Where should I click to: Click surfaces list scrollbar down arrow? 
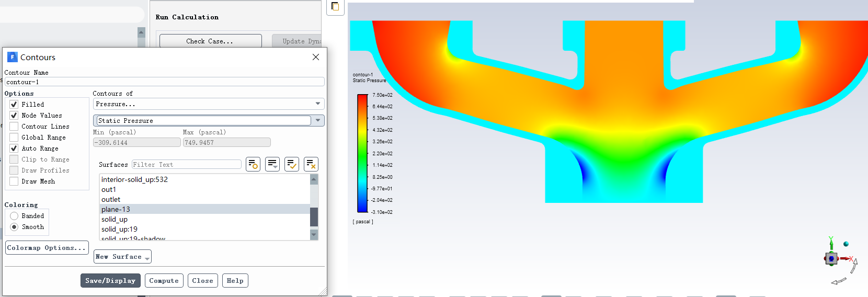314,235
